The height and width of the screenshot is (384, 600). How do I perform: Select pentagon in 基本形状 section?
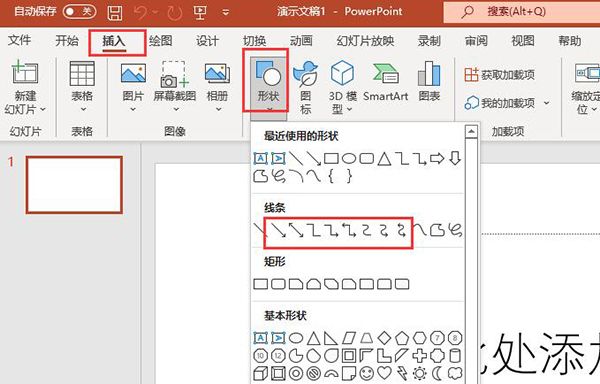(x=402, y=338)
